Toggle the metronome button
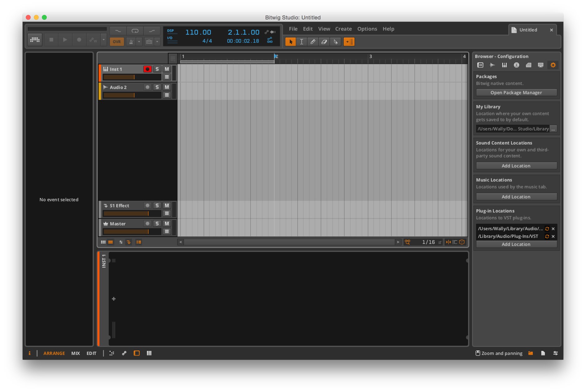 click(131, 42)
